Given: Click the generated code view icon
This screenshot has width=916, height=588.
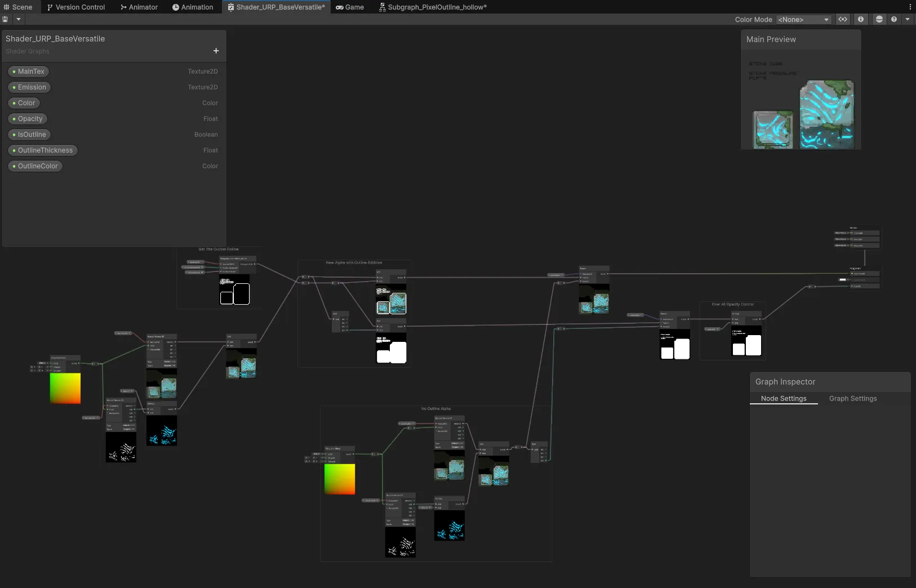Looking at the screenshot, I should pyautogui.click(x=843, y=19).
